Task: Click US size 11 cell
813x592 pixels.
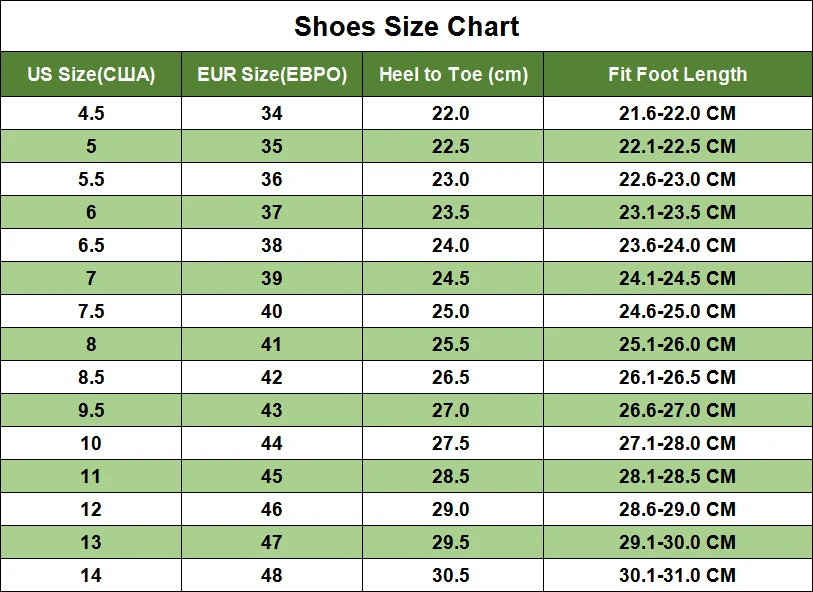Action: 91,476
